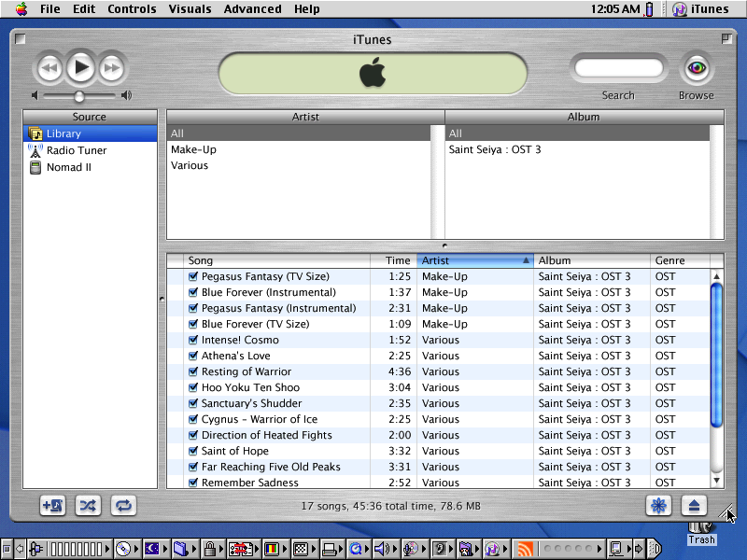Viewport: 747px width, 560px height.
Task: Open the Help menu
Action: 307,8
